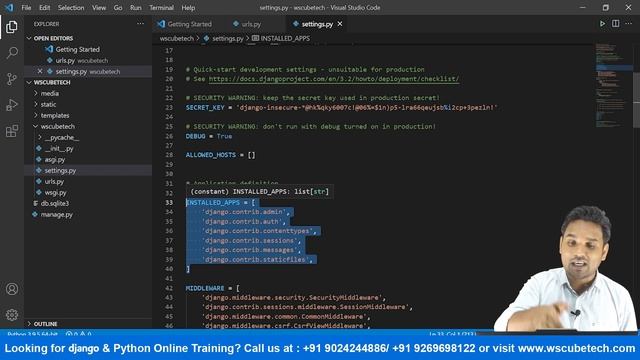Open the Selection menu
The height and width of the screenshot is (360, 640).
pos(71,7)
